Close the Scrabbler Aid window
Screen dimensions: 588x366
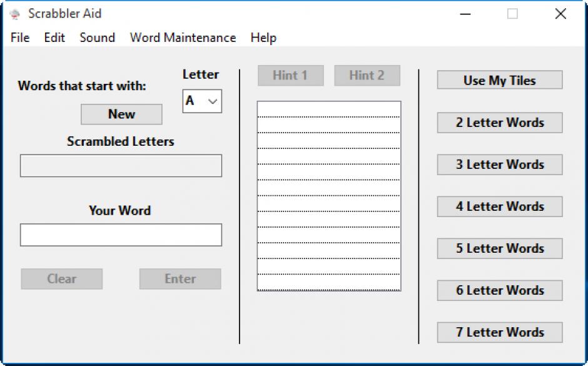[560, 14]
